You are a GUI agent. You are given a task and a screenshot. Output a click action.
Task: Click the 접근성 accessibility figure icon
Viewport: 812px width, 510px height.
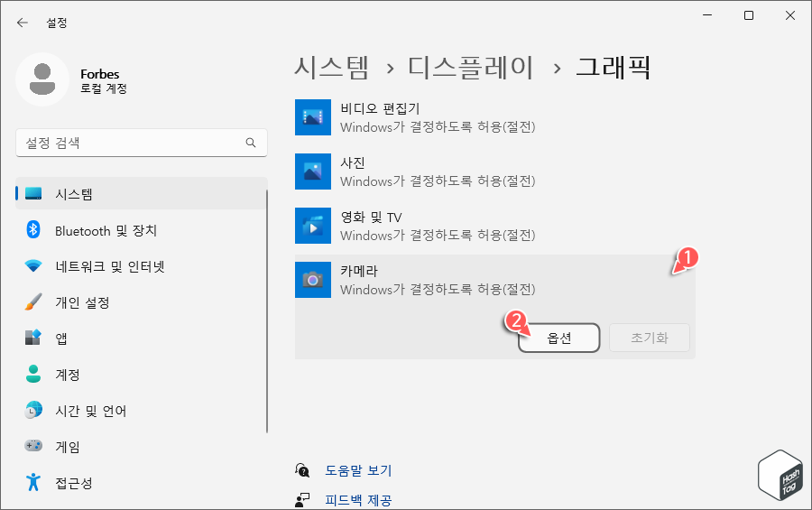(x=33, y=482)
